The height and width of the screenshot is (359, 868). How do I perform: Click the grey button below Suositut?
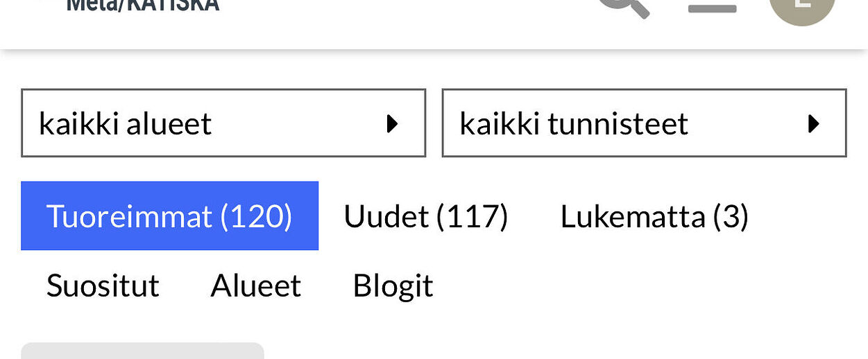pos(142,351)
